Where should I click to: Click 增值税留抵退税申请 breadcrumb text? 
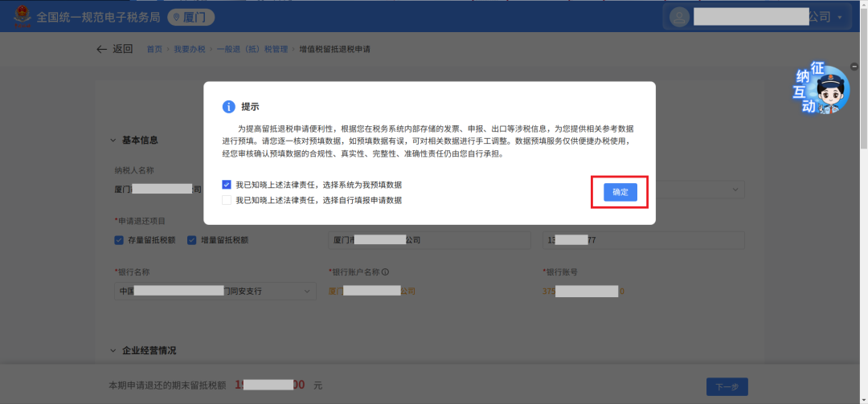[334, 49]
